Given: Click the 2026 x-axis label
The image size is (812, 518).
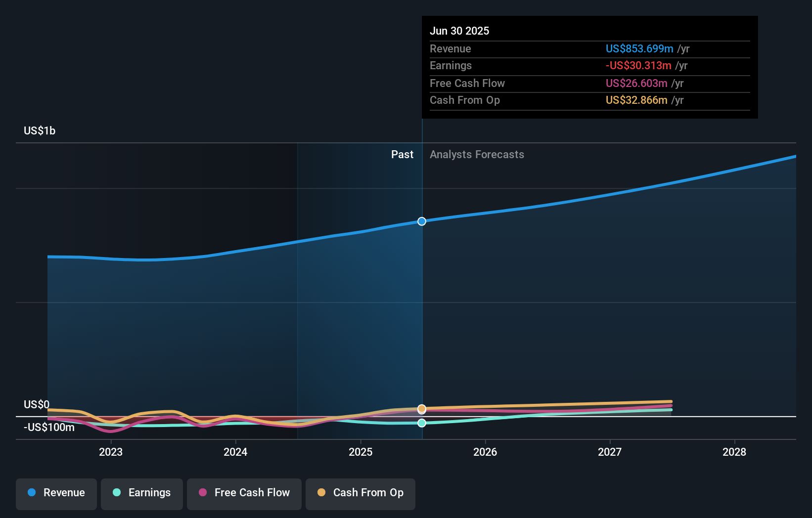Looking at the screenshot, I should 485,452.
